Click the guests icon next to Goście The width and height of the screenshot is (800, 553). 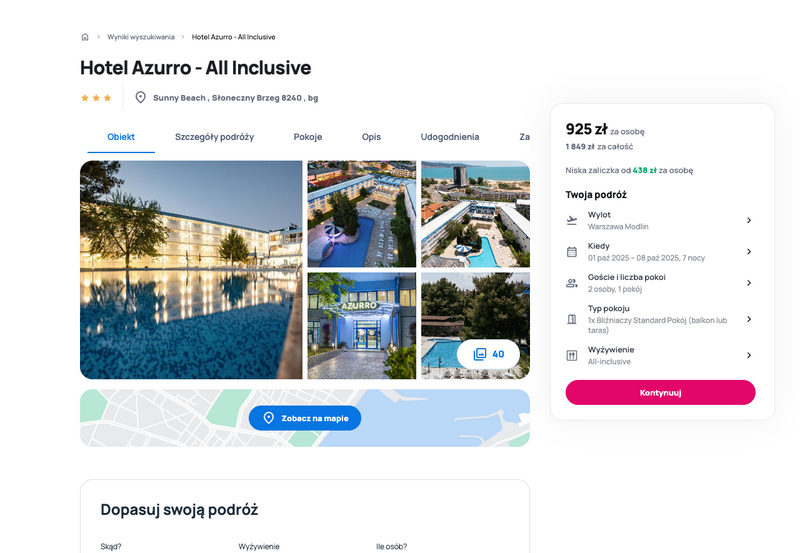pos(572,283)
